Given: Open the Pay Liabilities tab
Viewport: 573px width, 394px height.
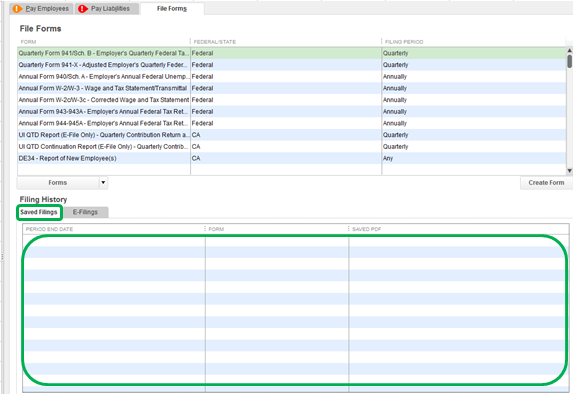Looking at the screenshot, I should [107, 8].
